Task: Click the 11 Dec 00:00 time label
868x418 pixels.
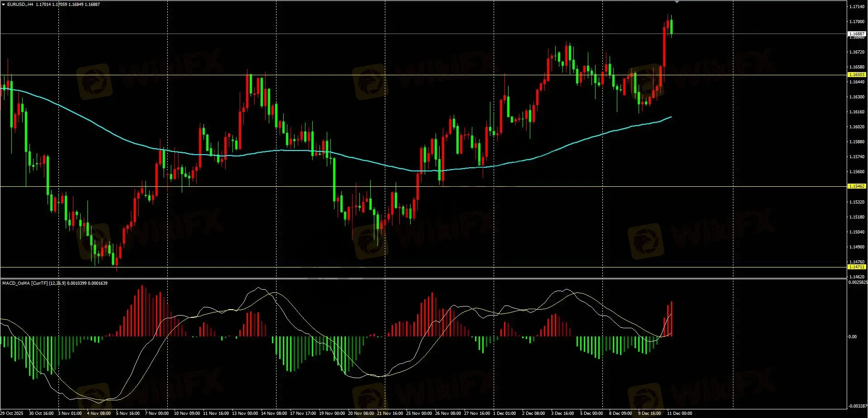Action: [680, 413]
